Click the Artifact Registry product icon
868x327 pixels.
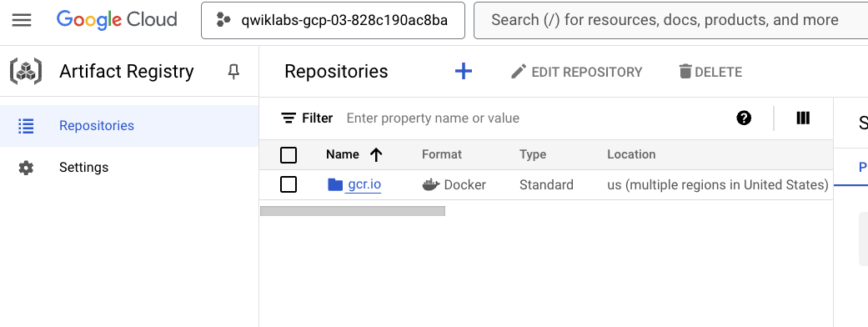tap(26, 72)
